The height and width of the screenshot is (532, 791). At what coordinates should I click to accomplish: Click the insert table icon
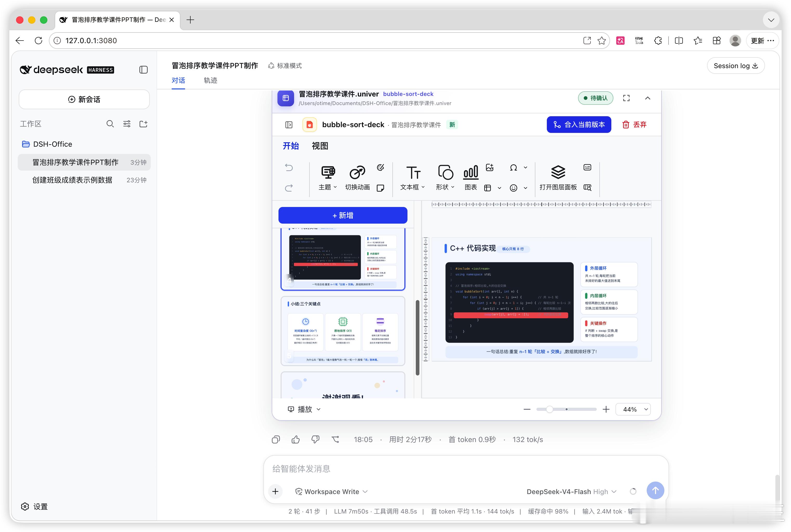[488, 188]
